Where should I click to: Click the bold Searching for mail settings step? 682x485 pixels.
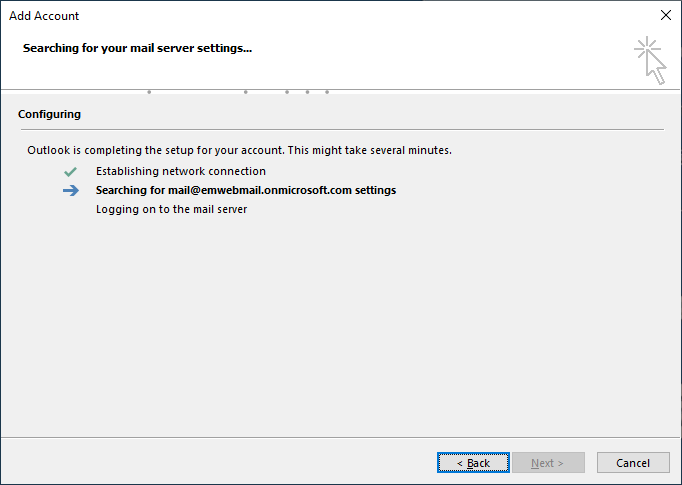click(x=245, y=190)
